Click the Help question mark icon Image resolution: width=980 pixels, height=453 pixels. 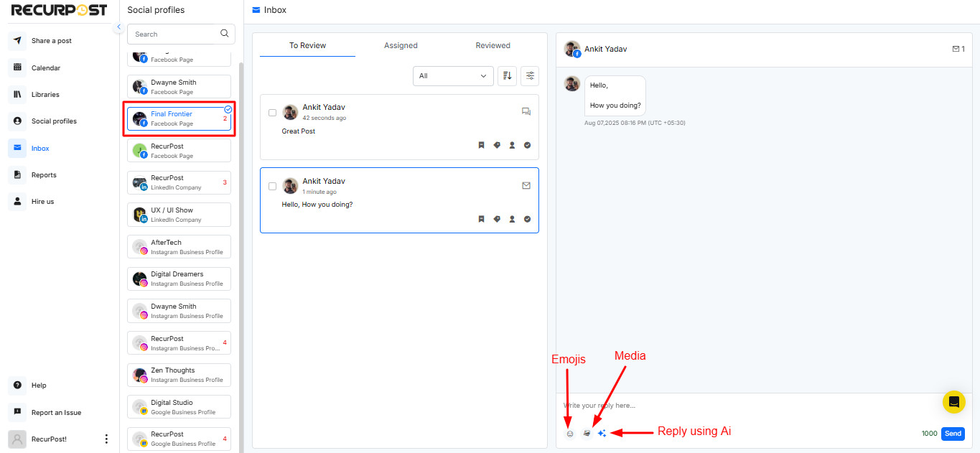click(x=17, y=386)
